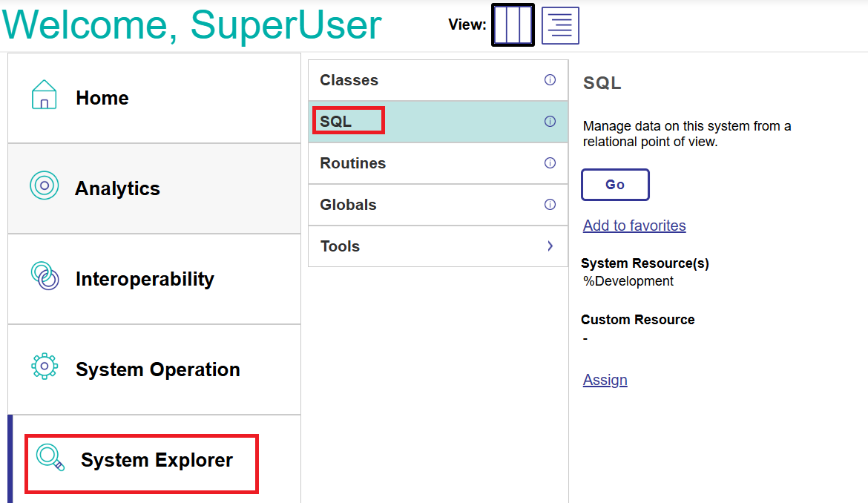Select the Globals menu item
The image size is (868, 503).
click(x=349, y=205)
